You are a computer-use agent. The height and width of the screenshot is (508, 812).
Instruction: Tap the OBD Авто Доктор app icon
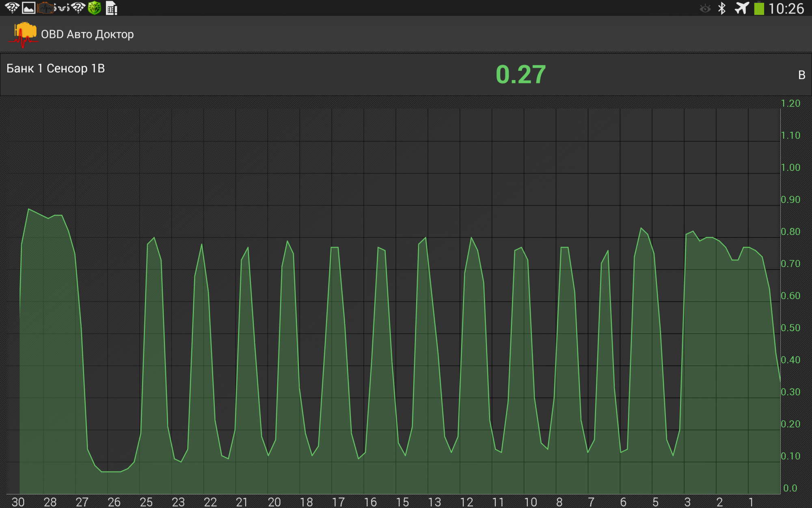coord(23,35)
